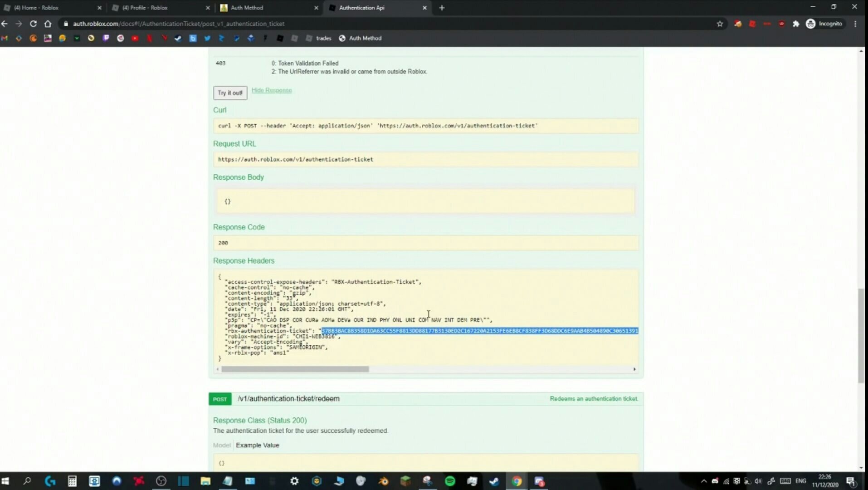Image resolution: width=868 pixels, height=490 pixels.
Task: Open Blender from the taskbar
Action: 383,481
